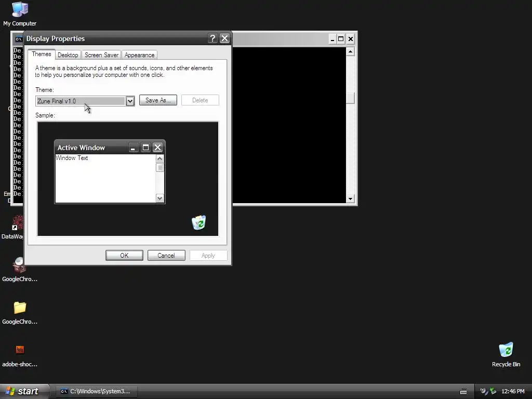The width and height of the screenshot is (532, 399).
Task: Click the Display Properties help question-mark icon
Action: coord(212,38)
